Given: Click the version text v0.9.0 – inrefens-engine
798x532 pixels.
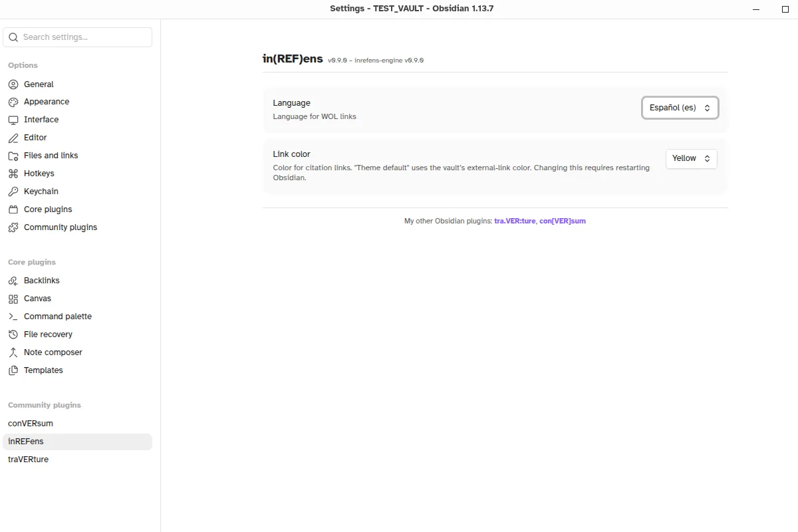Looking at the screenshot, I should coord(376,61).
